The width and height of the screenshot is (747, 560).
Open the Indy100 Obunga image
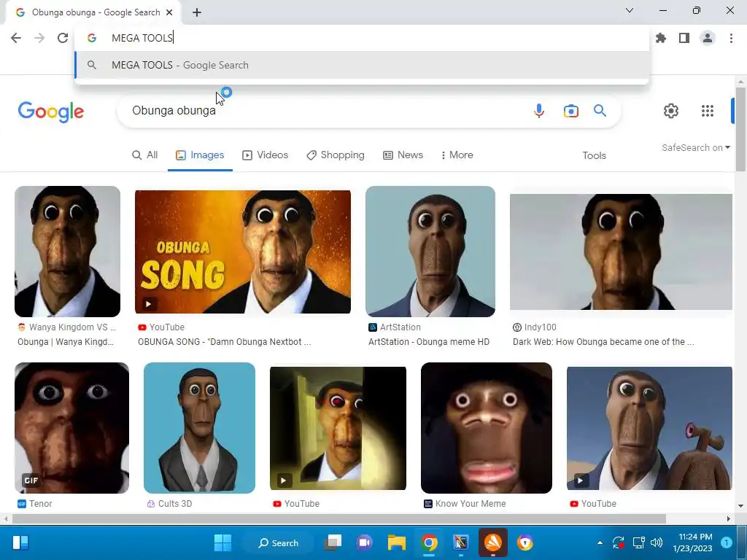[x=621, y=252]
